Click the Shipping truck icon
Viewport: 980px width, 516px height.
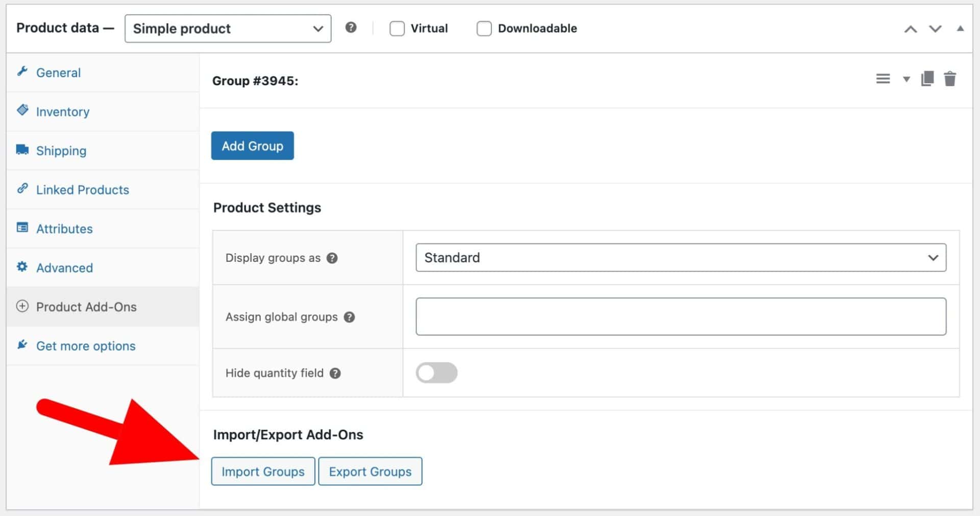pos(22,150)
